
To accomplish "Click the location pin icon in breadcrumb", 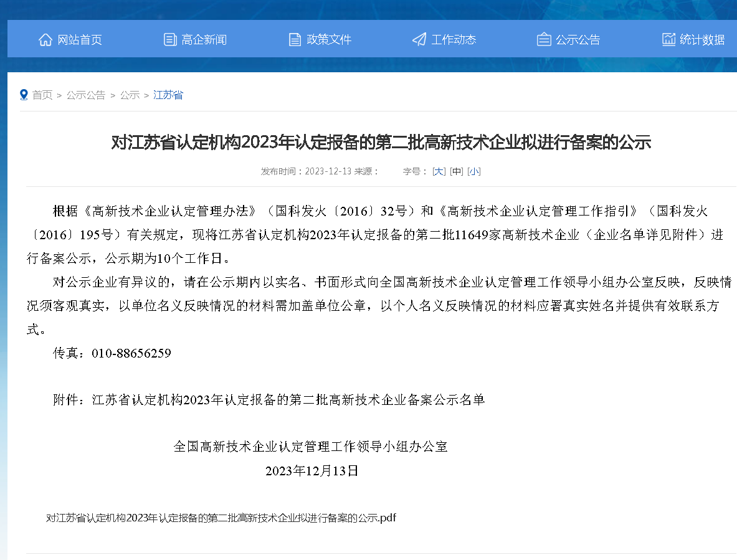I will (24, 95).
